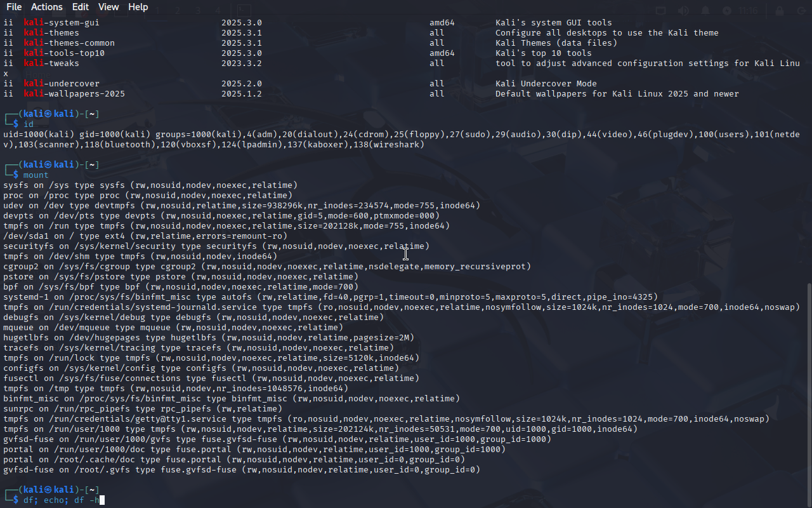Screen dimensions: 812x508
Task: Click the 'cgroup2 on /sys/fs/cgroup' line
Action: (267, 267)
